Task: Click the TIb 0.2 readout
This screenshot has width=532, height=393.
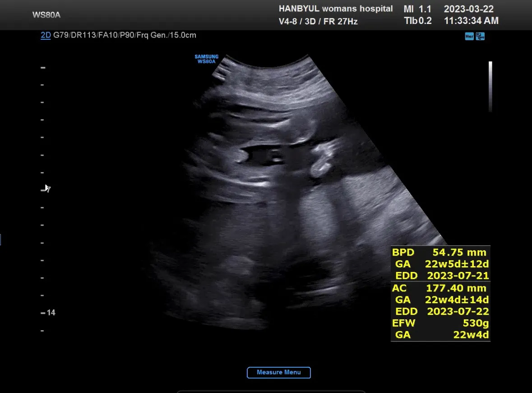Action: (x=418, y=21)
